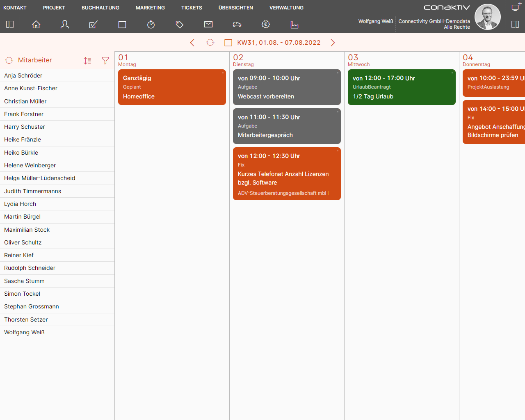Open the mail envelope icon
The image size is (525, 420).
tap(208, 25)
